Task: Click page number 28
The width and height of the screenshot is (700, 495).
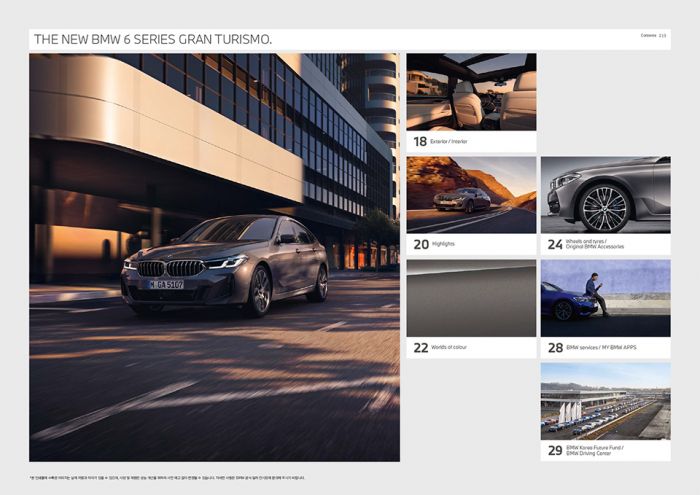Action: (x=555, y=348)
